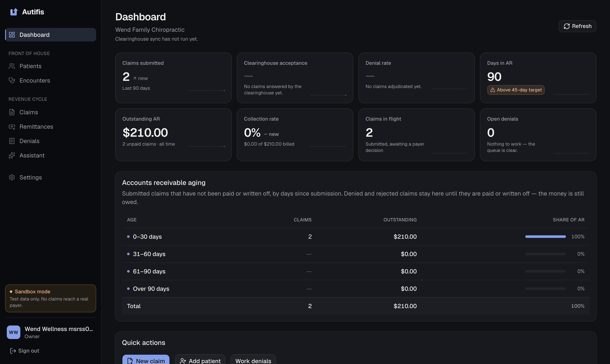Click the Above 45-day target badge

coord(516,90)
